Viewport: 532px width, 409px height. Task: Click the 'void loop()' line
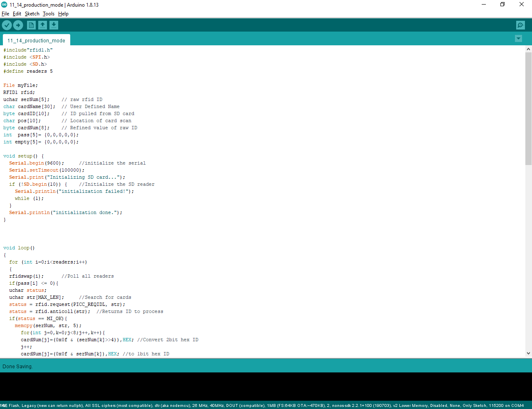click(19, 248)
